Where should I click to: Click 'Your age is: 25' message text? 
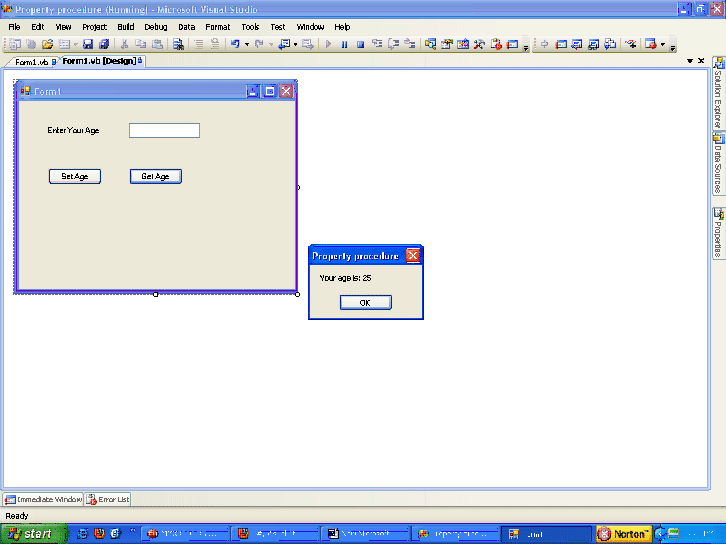[x=345, y=278]
